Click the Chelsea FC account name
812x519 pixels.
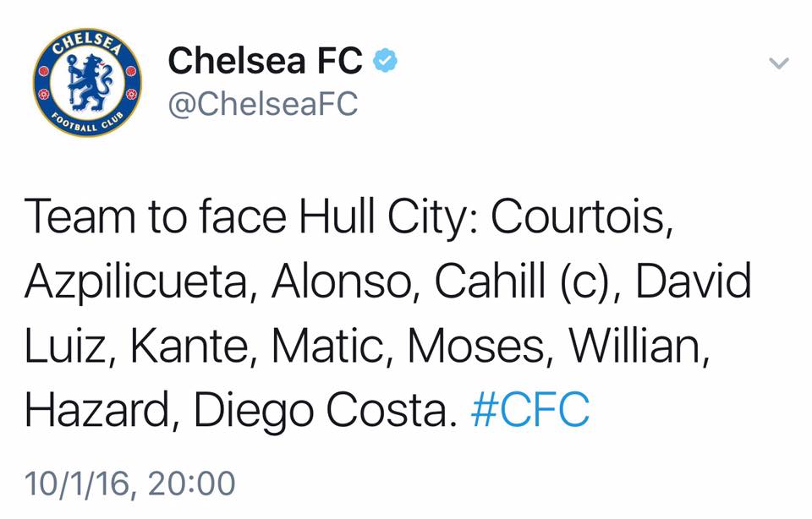tap(265, 60)
